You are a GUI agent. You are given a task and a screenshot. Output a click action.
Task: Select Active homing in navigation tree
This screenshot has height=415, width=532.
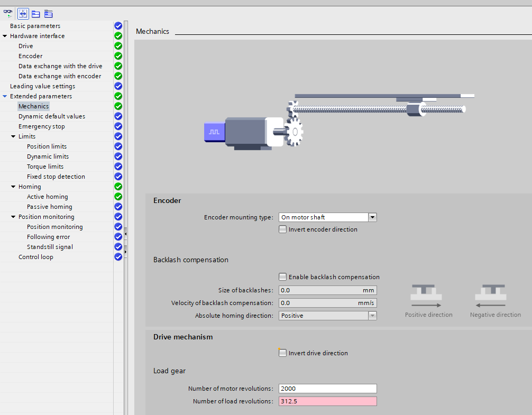(47, 197)
